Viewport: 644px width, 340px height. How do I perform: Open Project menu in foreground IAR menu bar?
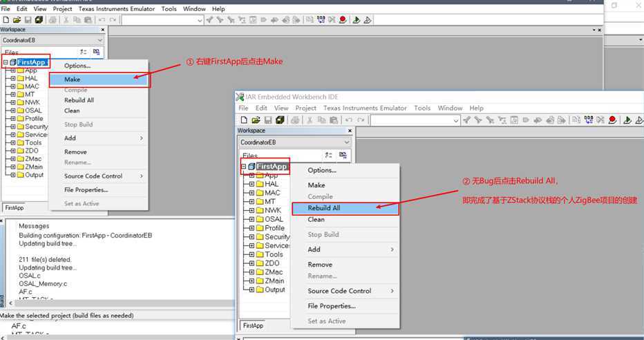click(x=305, y=108)
